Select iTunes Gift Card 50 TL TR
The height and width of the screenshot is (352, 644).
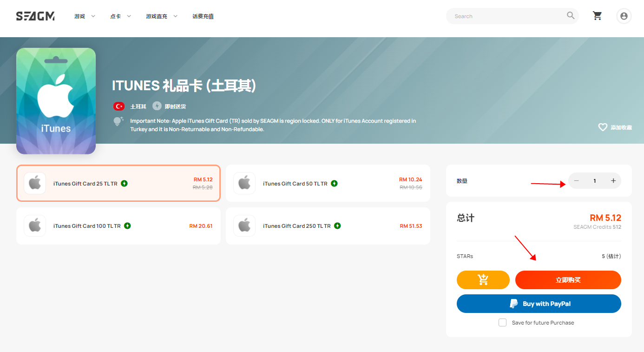point(328,183)
